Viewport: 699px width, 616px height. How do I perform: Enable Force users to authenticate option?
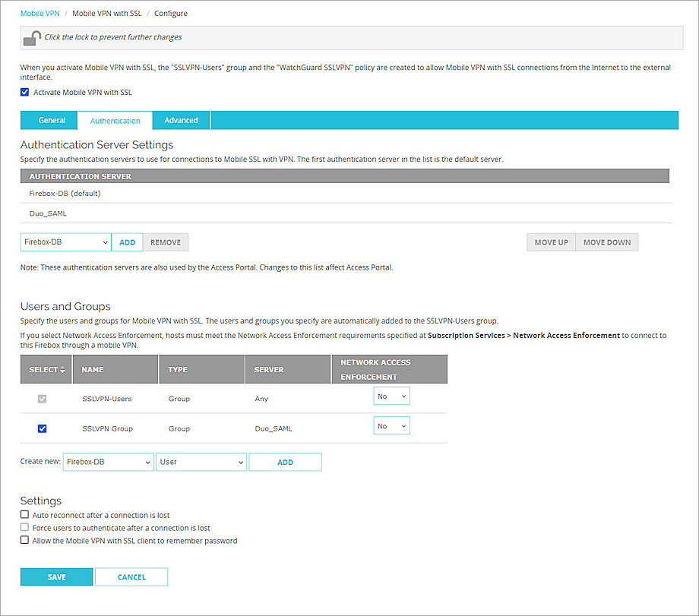coord(25,528)
